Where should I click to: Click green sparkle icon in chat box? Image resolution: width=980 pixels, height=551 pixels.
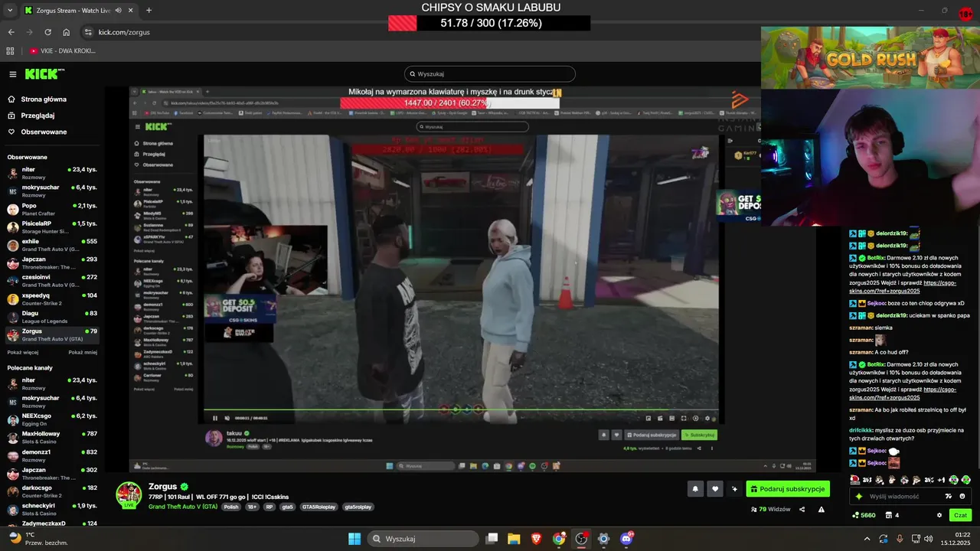coord(859,496)
